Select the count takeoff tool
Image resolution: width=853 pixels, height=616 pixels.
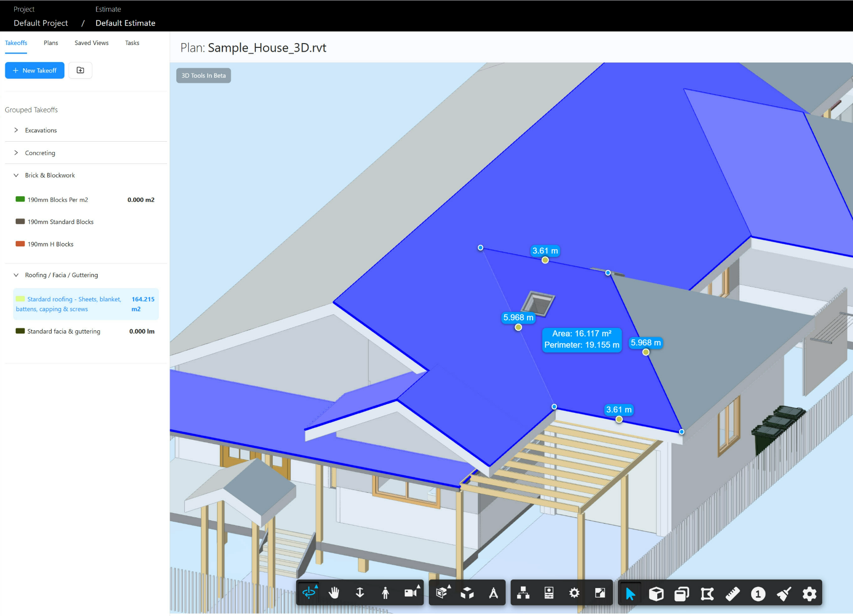coord(758,592)
